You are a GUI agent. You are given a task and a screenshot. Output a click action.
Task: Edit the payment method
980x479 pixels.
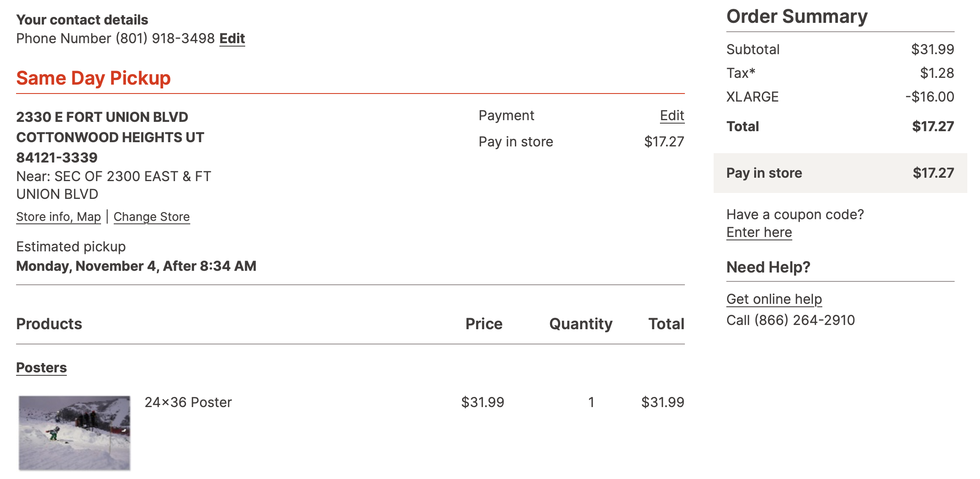[x=672, y=116]
